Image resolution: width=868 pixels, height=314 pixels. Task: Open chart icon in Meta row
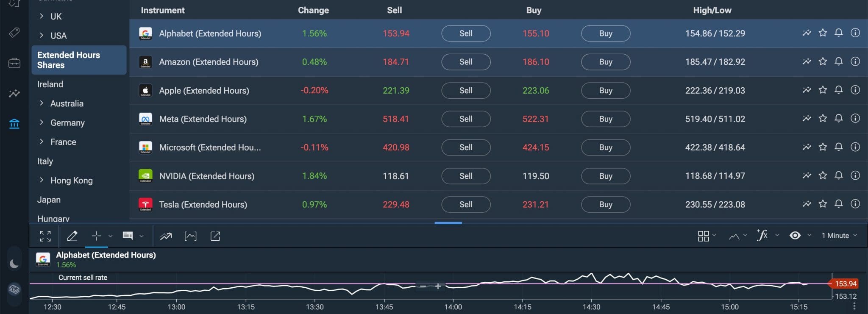pos(807,118)
